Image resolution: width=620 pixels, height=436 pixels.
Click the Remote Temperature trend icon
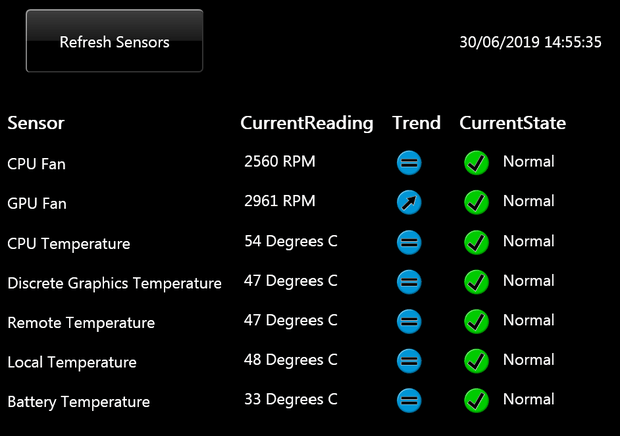pos(409,321)
